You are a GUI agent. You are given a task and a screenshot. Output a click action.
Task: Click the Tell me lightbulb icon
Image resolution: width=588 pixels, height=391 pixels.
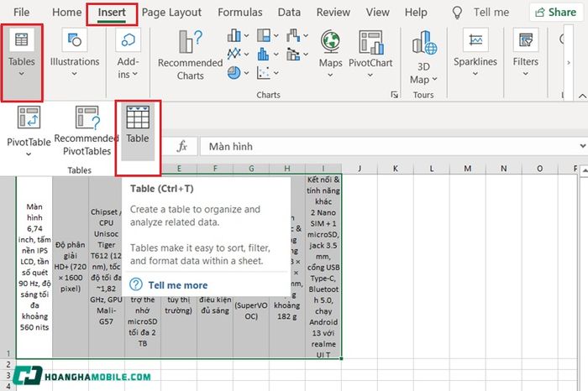457,13
